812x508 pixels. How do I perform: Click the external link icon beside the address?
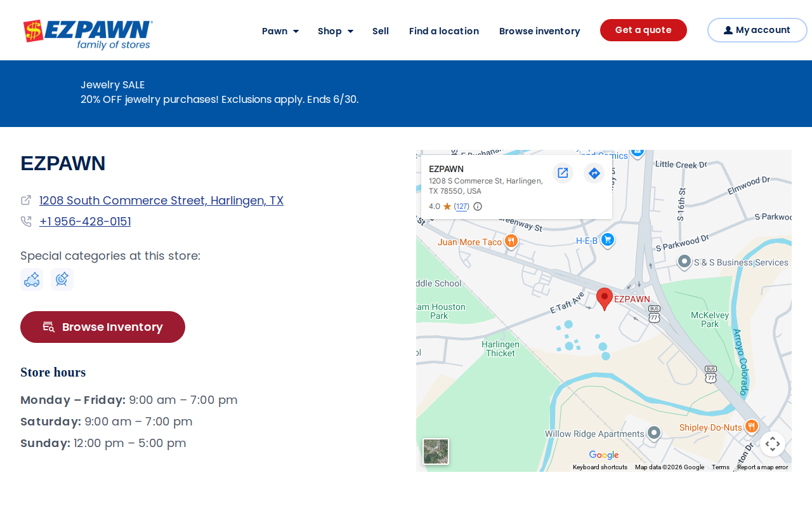pyautogui.click(x=26, y=200)
